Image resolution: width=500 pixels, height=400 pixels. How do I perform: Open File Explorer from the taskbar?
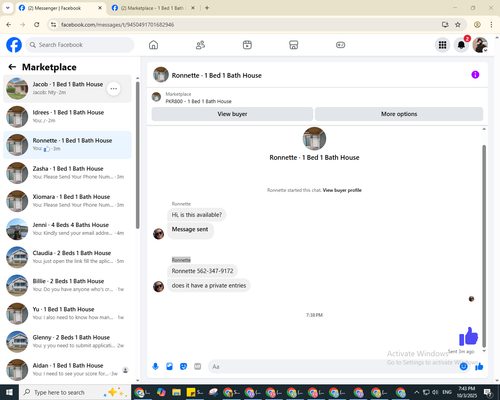tap(176, 392)
